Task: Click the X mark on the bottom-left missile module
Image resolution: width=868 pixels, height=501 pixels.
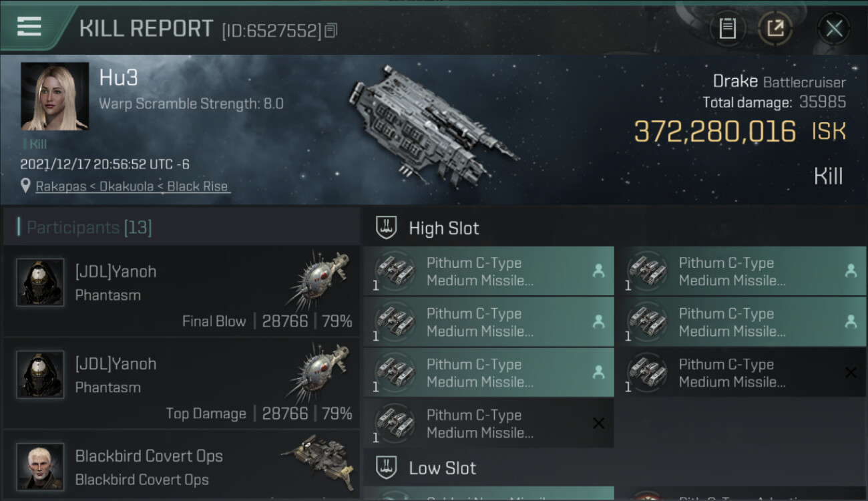Action: tap(598, 424)
